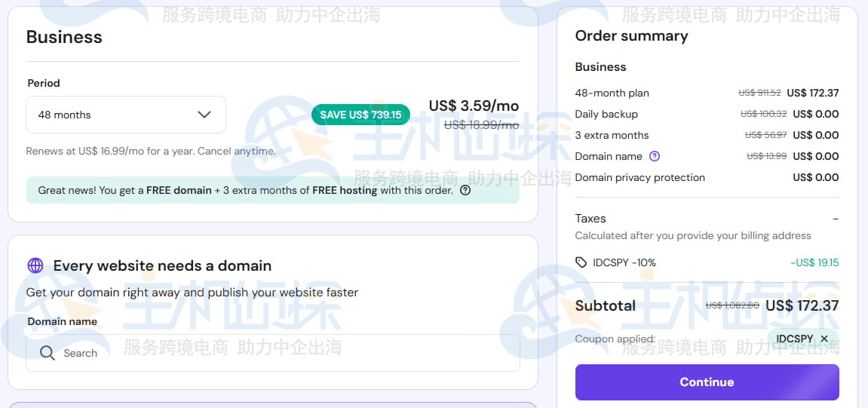Image resolution: width=868 pixels, height=408 pixels.
Task: Click the magnifier icon in domain search
Action: click(48, 353)
